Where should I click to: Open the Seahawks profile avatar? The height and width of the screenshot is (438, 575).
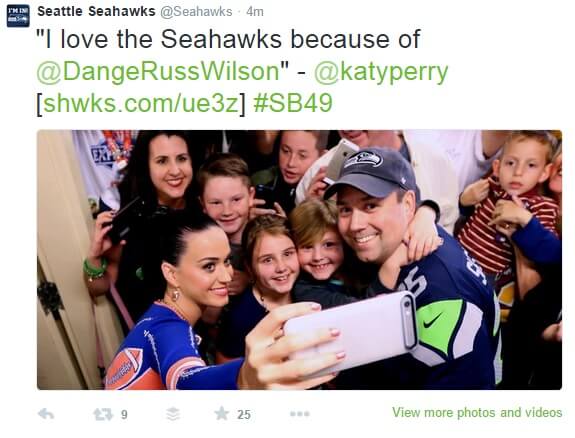(18, 16)
